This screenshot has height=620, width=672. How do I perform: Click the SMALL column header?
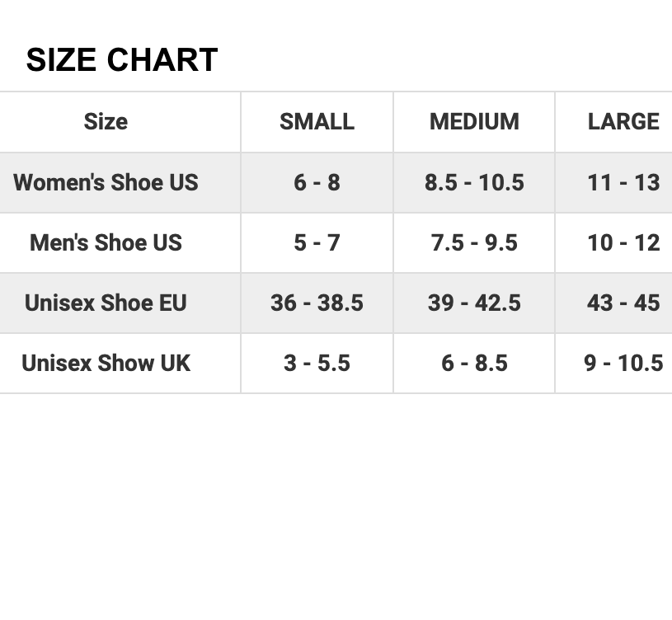pyautogui.click(x=317, y=122)
